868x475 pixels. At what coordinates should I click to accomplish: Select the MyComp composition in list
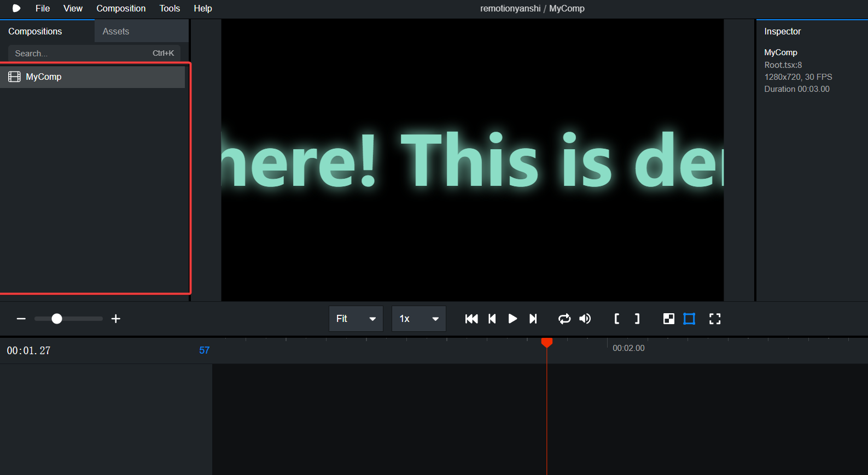pos(92,77)
